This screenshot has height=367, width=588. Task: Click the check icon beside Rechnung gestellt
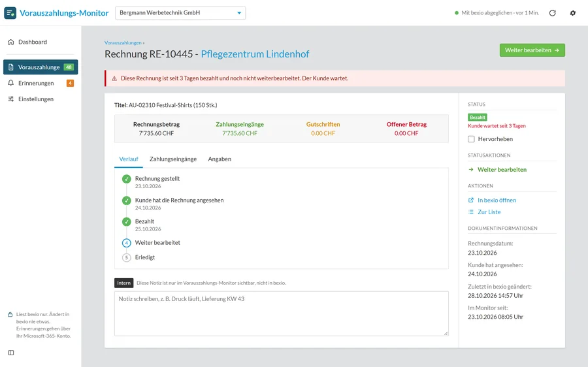point(126,179)
